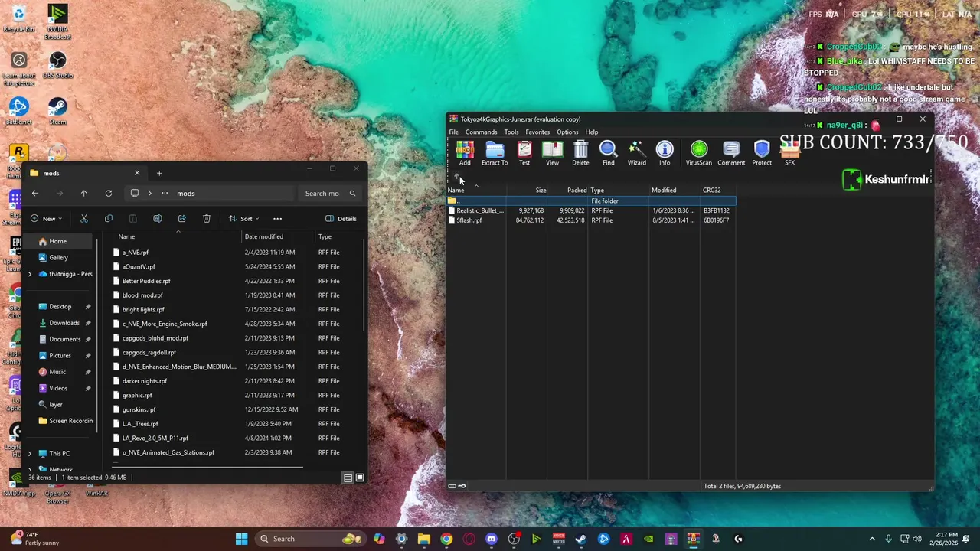The image size is (980, 551).
Task: Open the File menu in WinRAR
Action: 454,132
